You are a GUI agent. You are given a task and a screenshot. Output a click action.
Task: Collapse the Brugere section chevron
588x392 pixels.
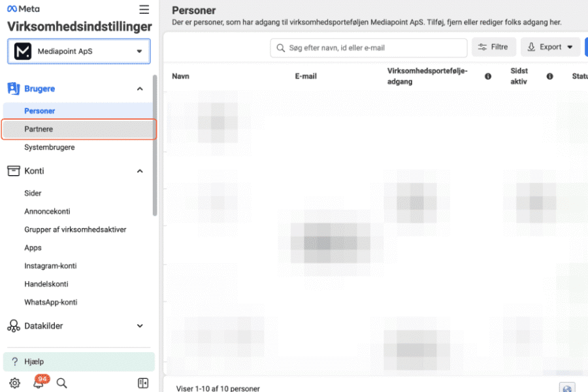[140, 89]
